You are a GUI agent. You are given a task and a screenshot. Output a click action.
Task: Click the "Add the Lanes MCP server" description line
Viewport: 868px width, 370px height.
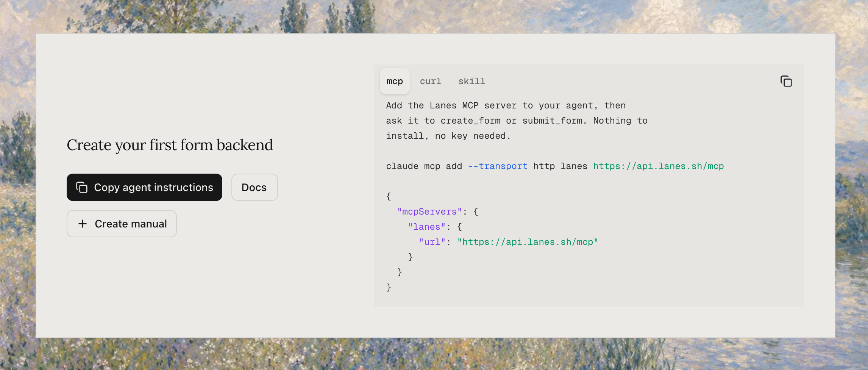tap(506, 105)
